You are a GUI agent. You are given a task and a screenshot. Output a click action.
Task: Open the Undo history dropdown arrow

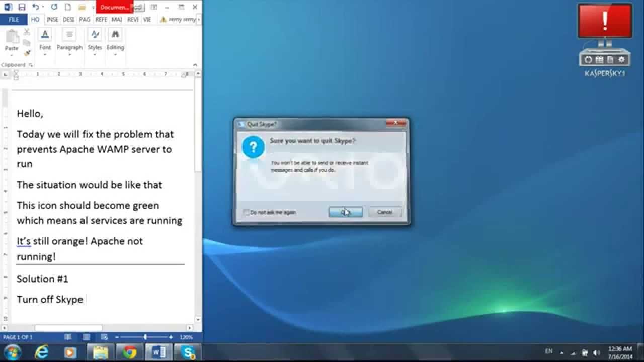[44, 7]
